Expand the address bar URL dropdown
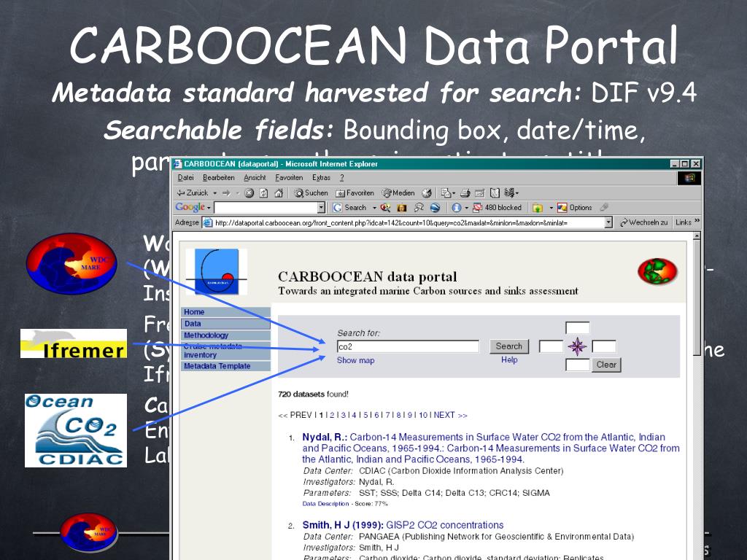The image size is (747, 560). [x=608, y=222]
